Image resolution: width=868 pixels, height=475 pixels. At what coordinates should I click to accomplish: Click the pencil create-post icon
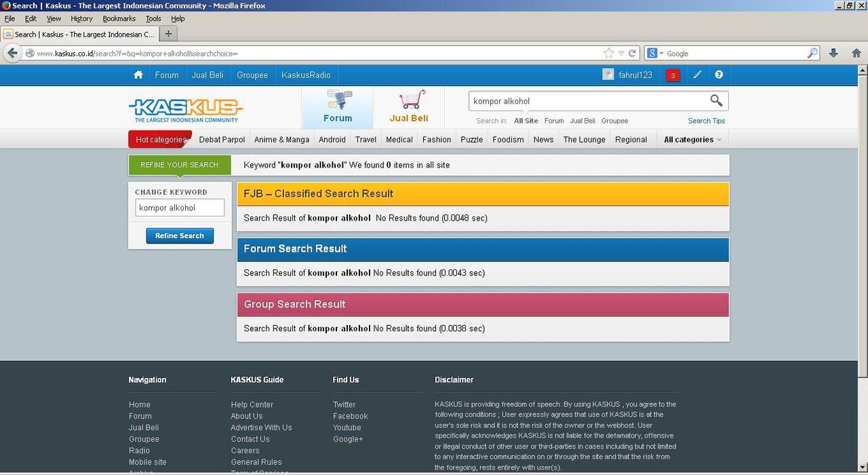[x=697, y=75]
